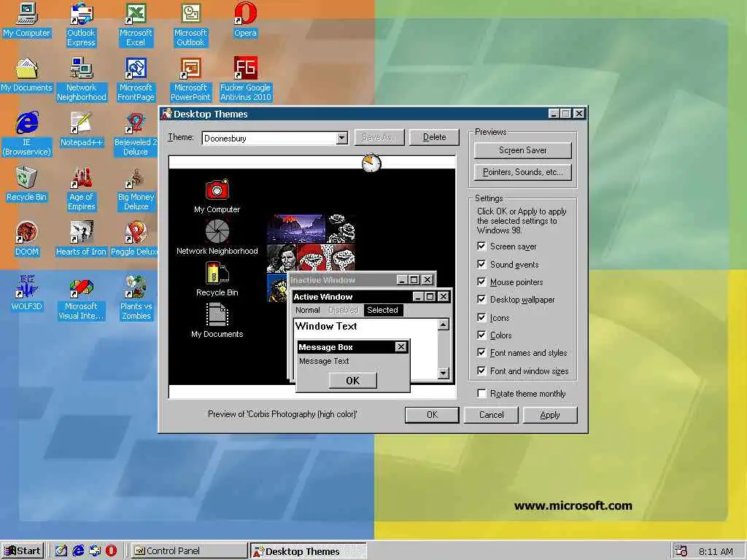Click the preview window scrollbar down arrow
Image resolution: width=747 pixels, height=560 pixels.
443,373
